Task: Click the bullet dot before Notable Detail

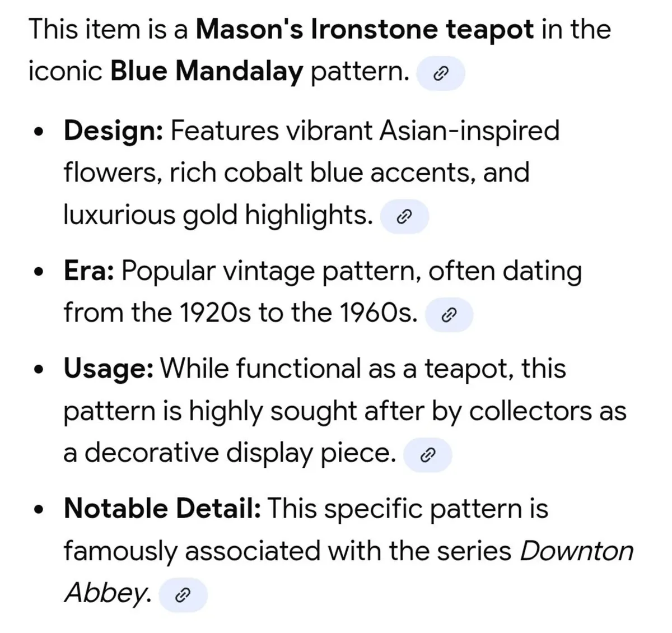Action: pyautogui.click(x=38, y=509)
